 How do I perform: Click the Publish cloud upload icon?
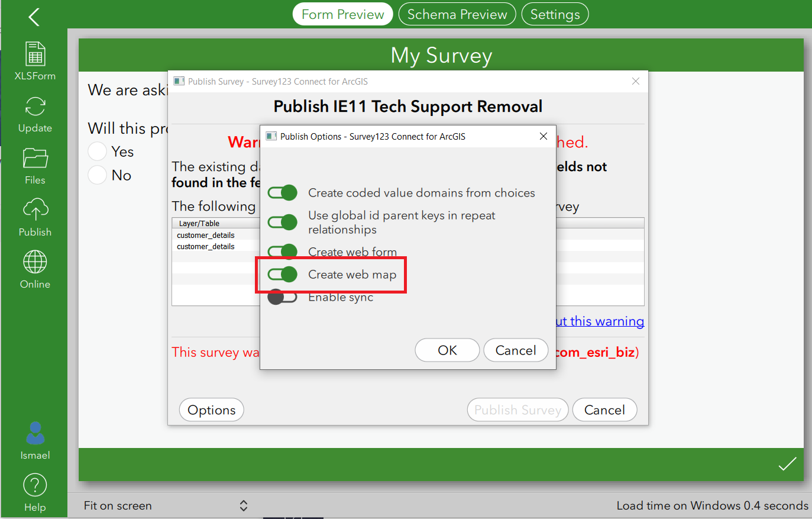[x=35, y=210]
